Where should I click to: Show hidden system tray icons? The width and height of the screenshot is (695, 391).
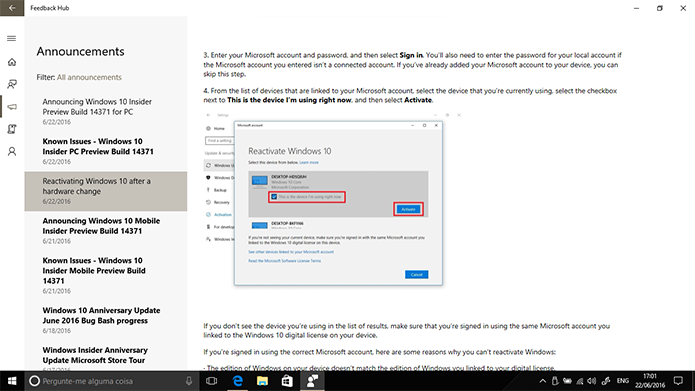click(x=543, y=381)
